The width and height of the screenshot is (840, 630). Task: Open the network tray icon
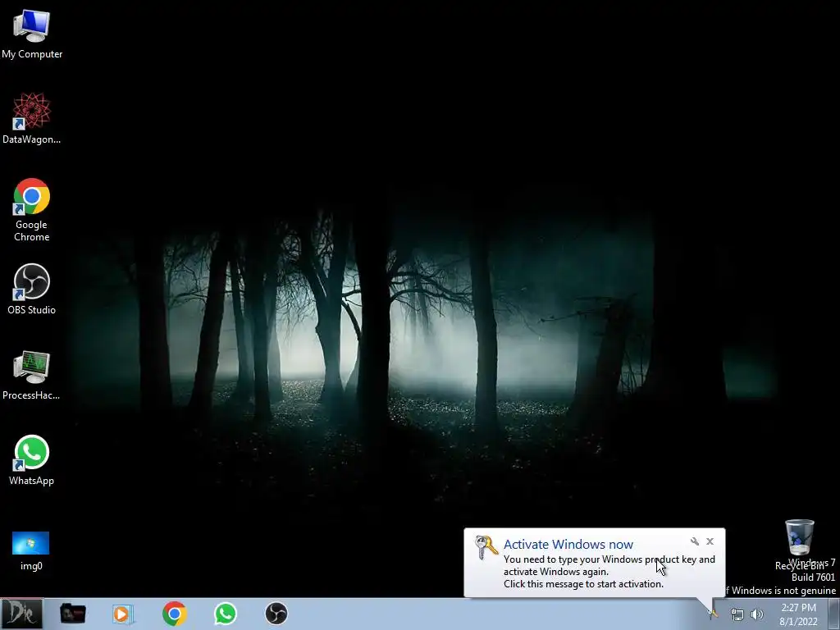click(x=737, y=614)
